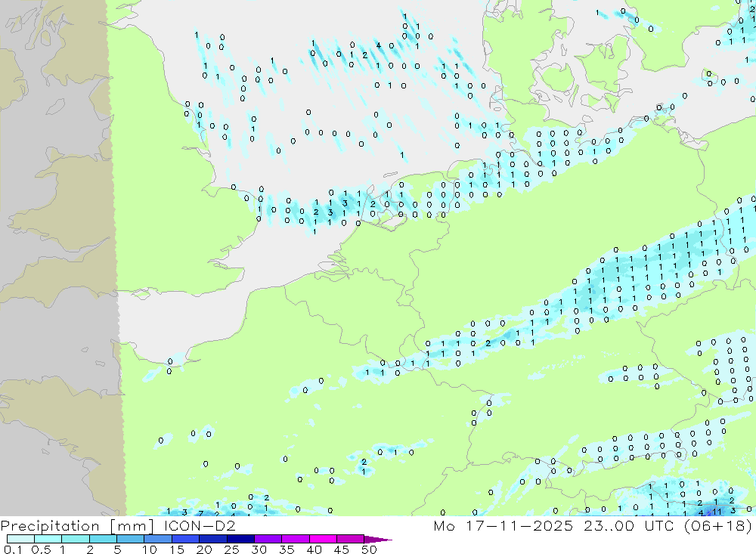
Task: Click the date '17-11-2025' in the footer
Action: click(519, 525)
